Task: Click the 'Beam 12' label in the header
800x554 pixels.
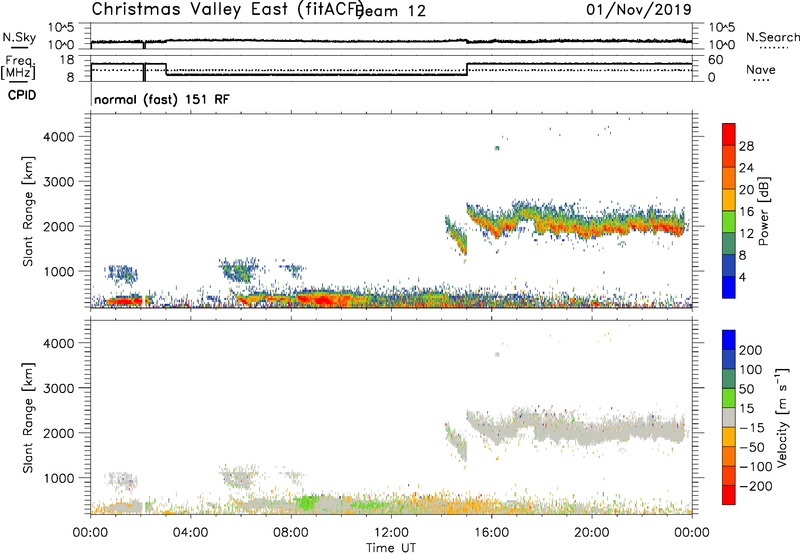Action: click(x=391, y=11)
